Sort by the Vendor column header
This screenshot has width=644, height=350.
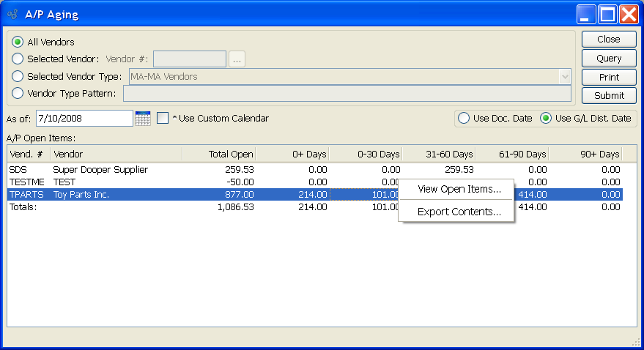coord(116,154)
